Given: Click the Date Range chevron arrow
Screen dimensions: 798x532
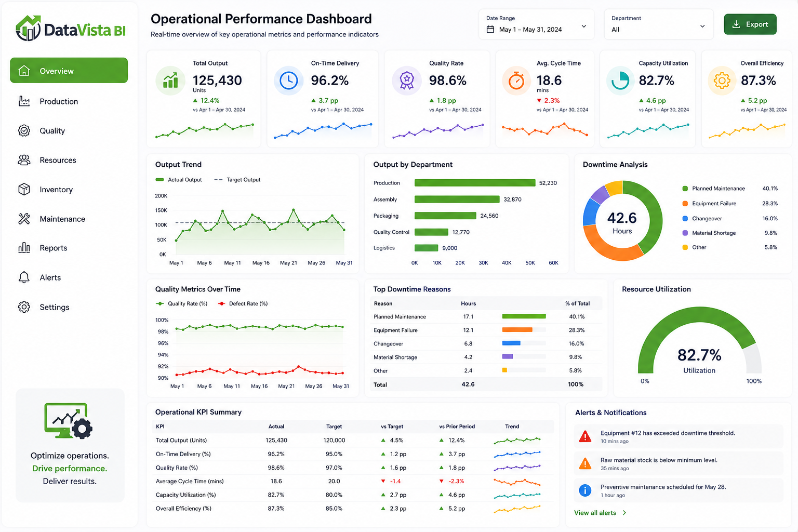Looking at the screenshot, I should (584, 26).
